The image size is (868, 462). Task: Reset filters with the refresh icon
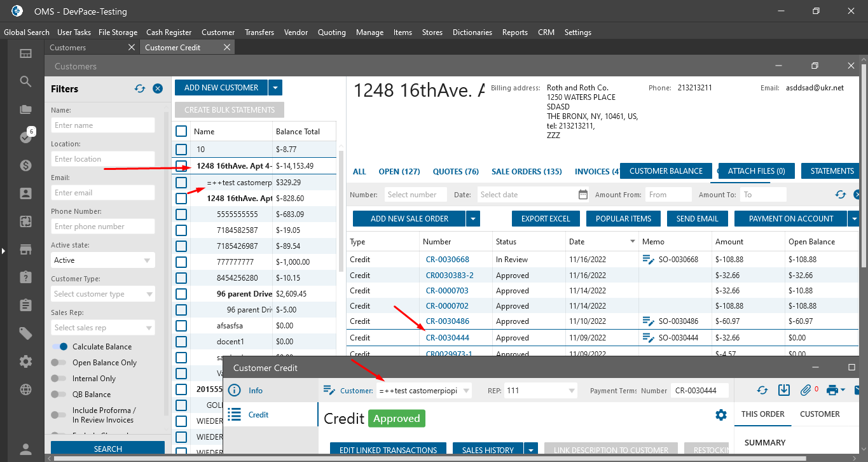[x=140, y=89]
